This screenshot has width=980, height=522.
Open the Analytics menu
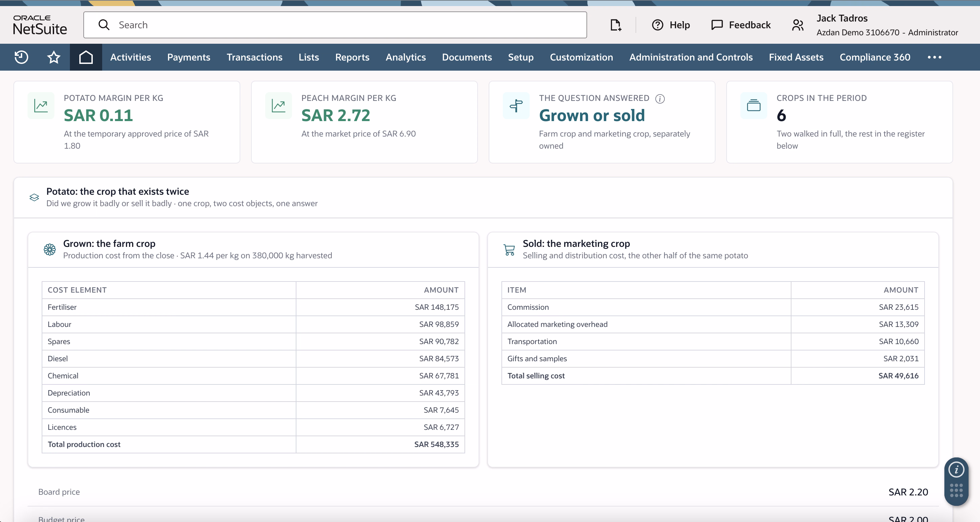coord(406,57)
